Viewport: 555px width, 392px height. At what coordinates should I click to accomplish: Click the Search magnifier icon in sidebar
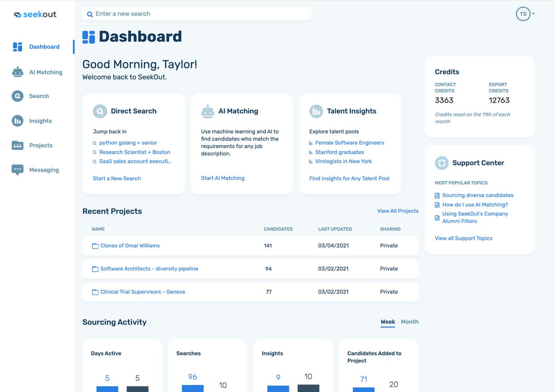click(17, 96)
